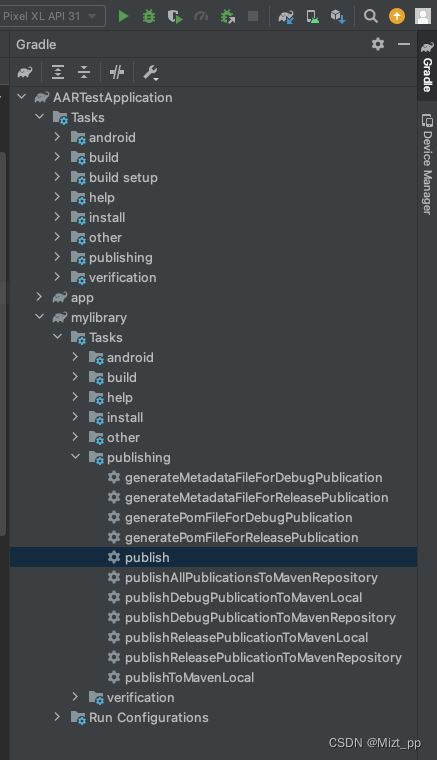437x760 pixels.
Task: Expand the app module node
Action: click(39, 297)
